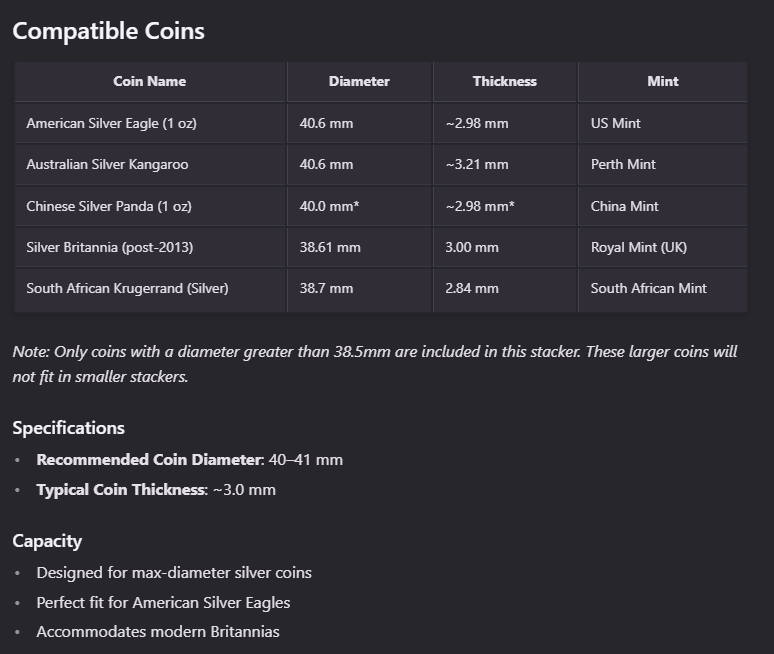
Task: Select the Perth Mint cell
Action: pyautogui.click(x=623, y=165)
